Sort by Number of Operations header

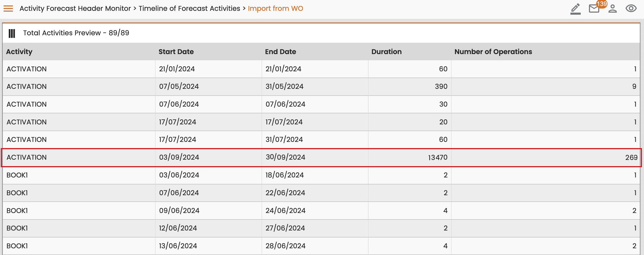click(493, 52)
